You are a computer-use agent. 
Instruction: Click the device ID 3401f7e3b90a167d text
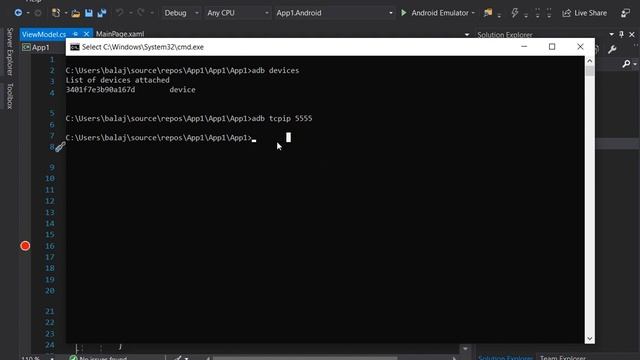click(100, 89)
